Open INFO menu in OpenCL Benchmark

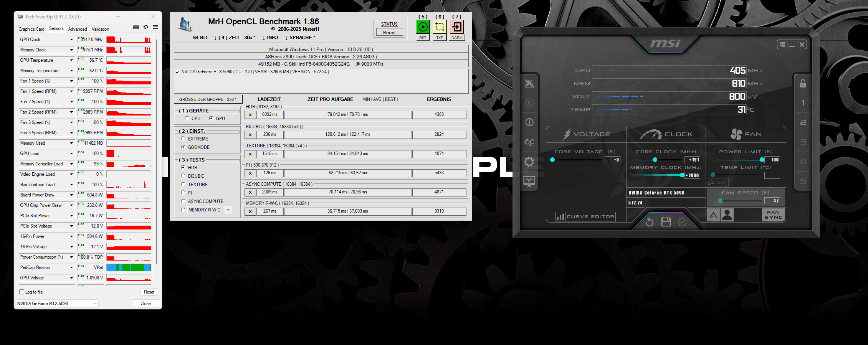[x=270, y=38]
